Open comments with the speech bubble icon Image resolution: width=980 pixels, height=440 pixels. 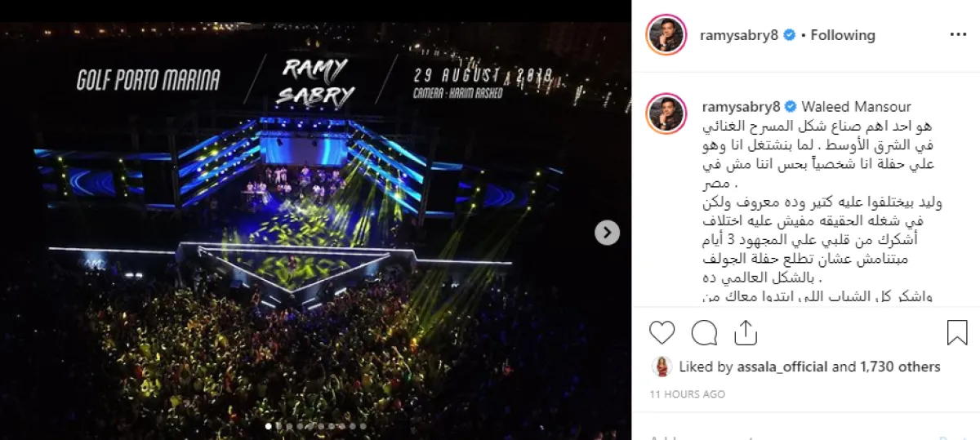704,332
